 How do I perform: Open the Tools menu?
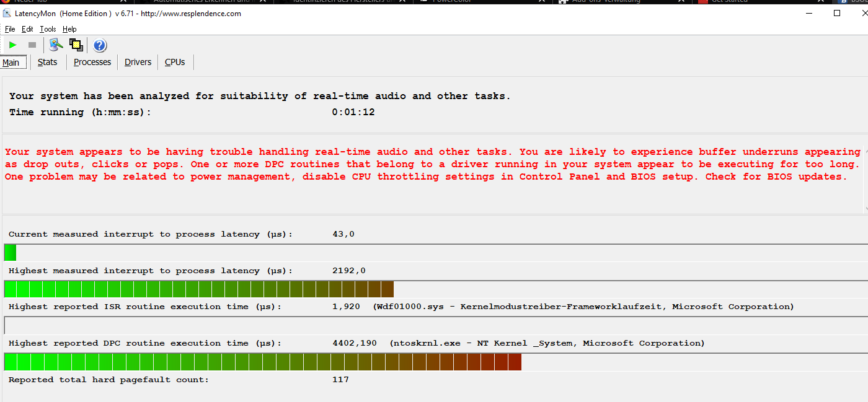pos(48,29)
